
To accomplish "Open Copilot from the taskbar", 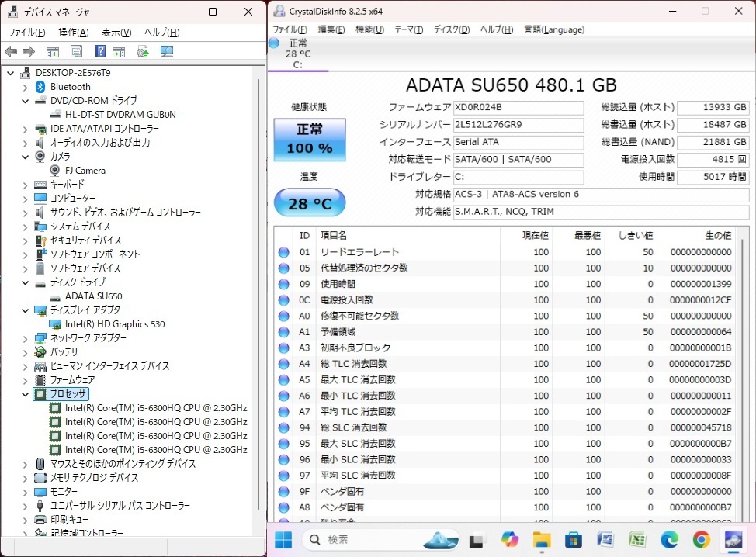I will pos(510,539).
